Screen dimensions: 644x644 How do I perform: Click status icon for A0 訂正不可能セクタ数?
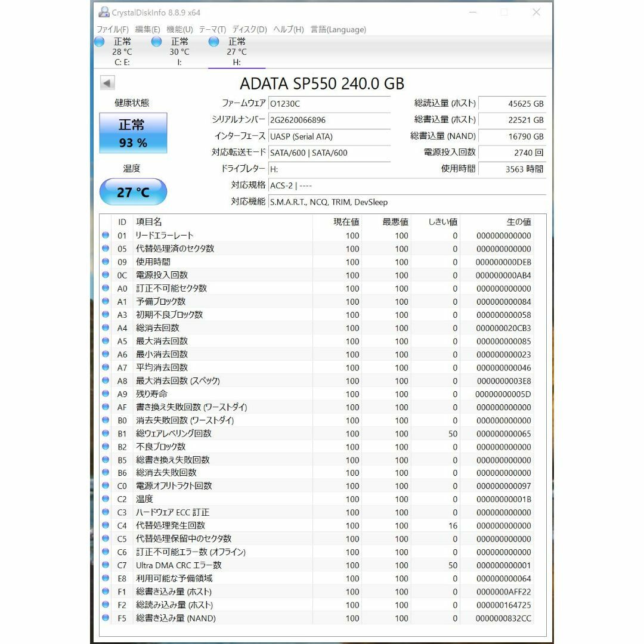click(x=106, y=288)
